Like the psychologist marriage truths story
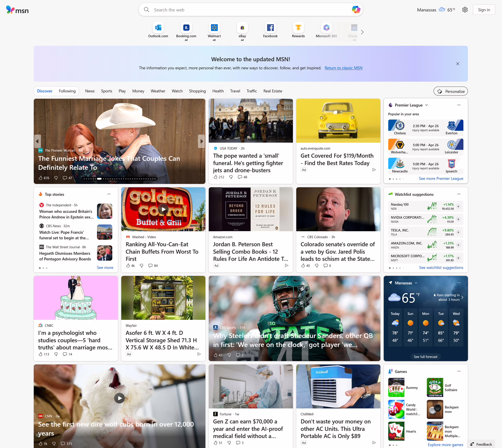Image resolution: width=502 pixels, height=448 pixels. (x=41, y=354)
